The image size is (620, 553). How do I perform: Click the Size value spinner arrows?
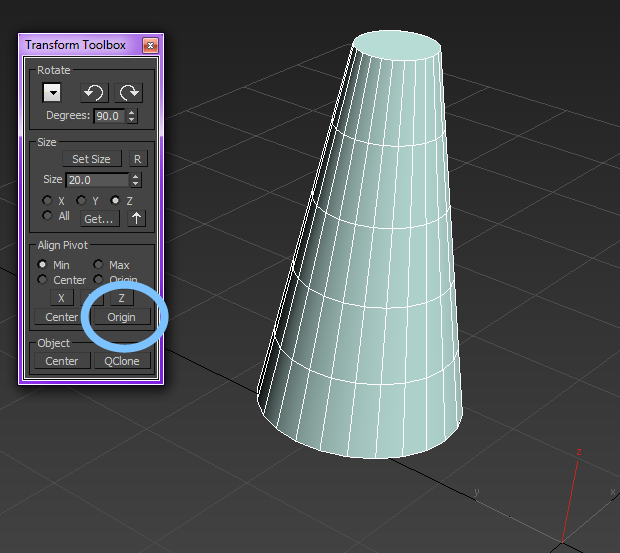pyautogui.click(x=136, y=180)
